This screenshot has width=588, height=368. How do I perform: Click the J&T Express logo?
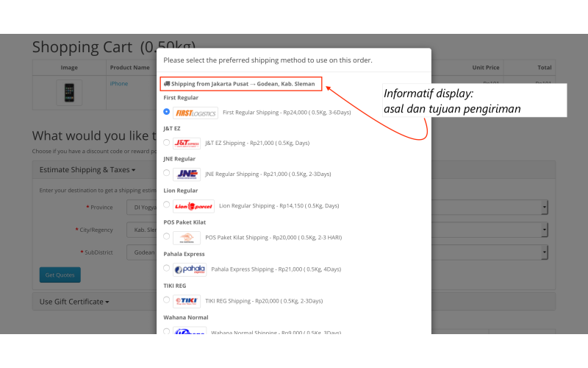click(187, 143)
